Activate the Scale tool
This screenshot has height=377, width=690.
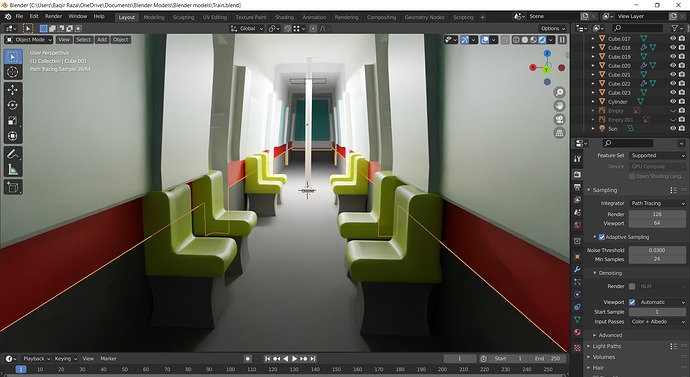click(x=13, y=121)
